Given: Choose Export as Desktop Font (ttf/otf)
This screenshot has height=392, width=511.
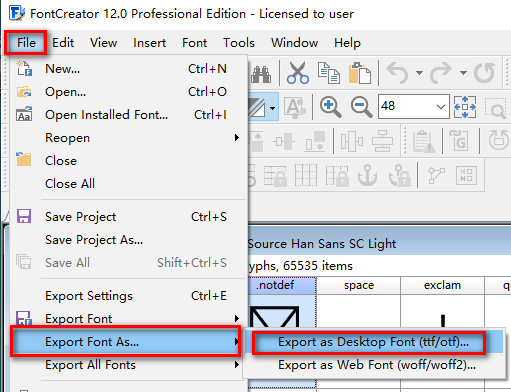Looking at the screenshot, I should click(373, 342).
